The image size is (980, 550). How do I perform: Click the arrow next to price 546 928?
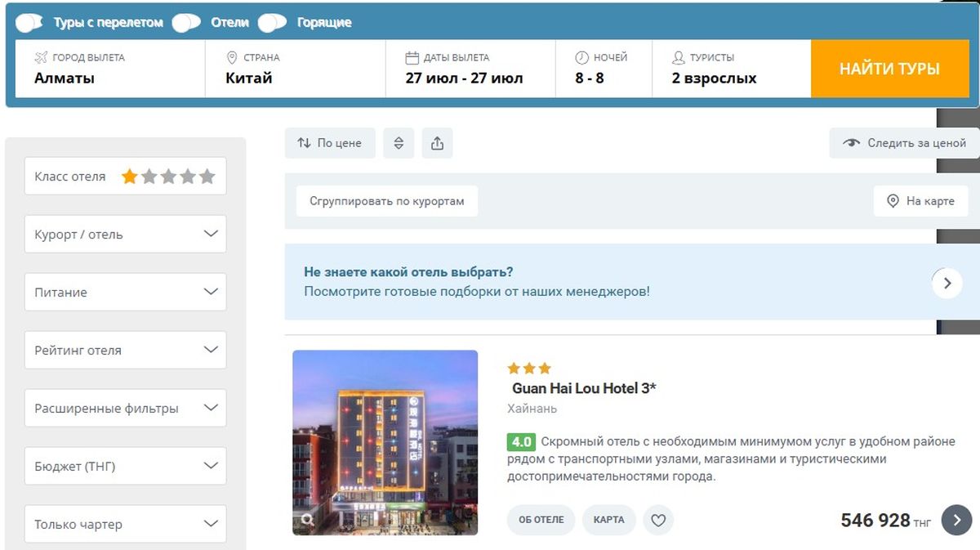point(956,520)
